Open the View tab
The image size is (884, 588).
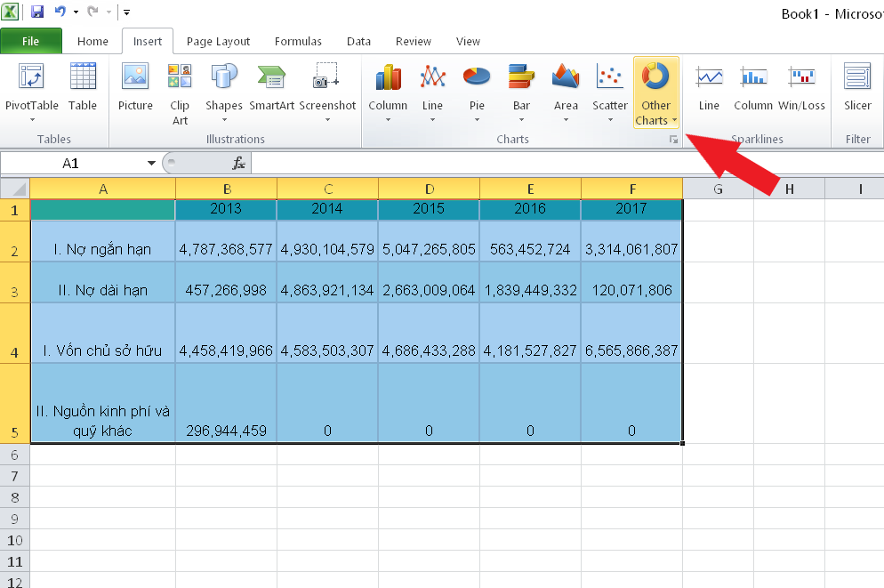[468, 41]
